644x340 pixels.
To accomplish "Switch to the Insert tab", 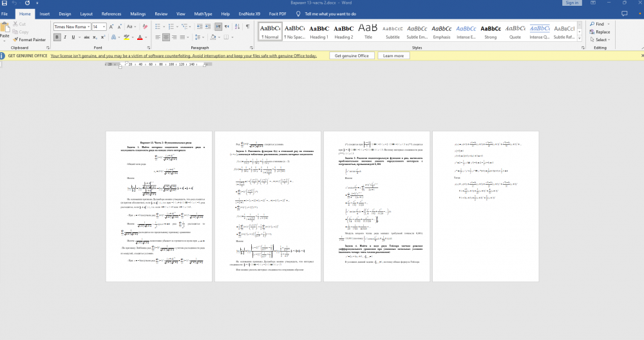I will [x=44, y=14].
